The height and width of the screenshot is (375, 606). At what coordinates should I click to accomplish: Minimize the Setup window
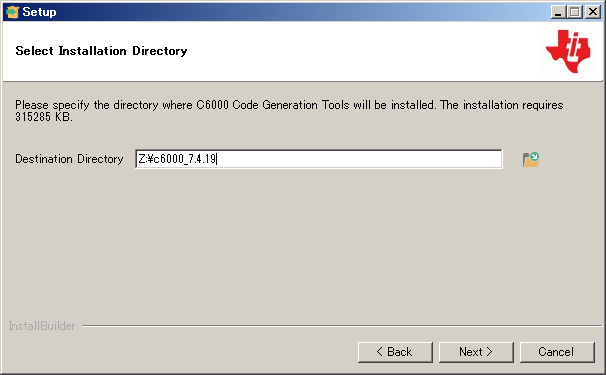tap(558, 12)
